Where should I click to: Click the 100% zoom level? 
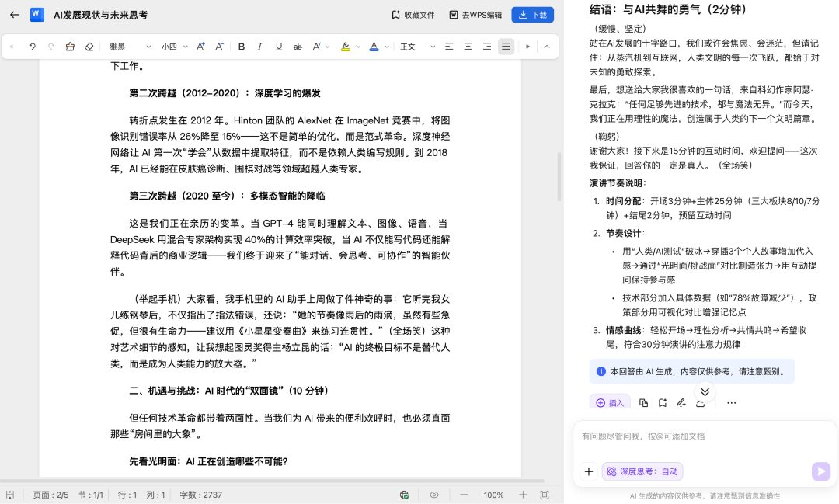[493, 495]
